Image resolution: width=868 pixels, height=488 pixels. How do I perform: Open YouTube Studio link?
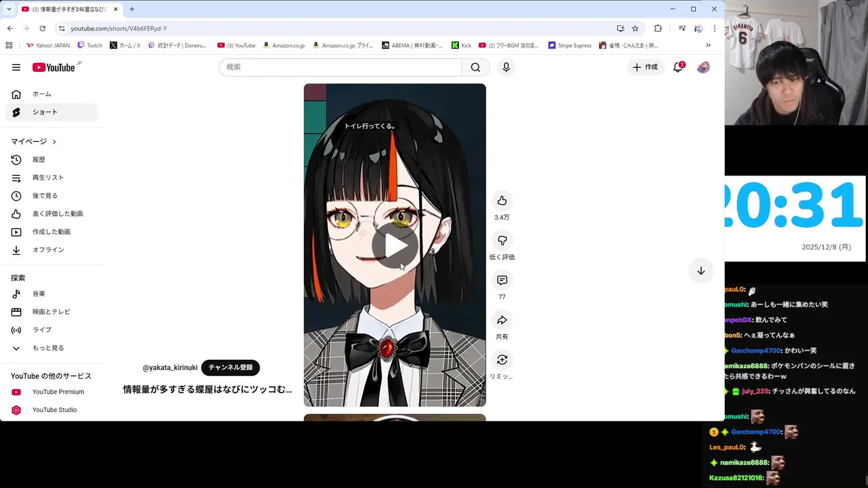tap(52, 410)
